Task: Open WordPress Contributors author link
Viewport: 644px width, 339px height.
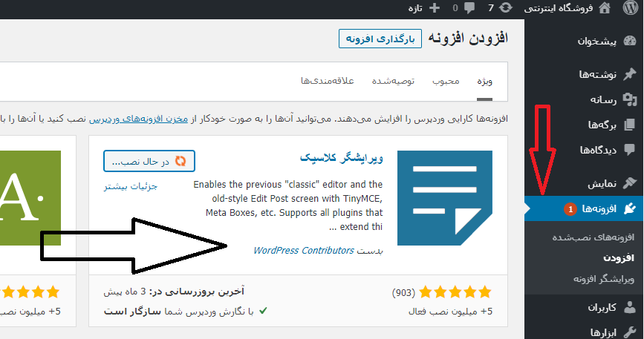Action: [x=304, y=250]
